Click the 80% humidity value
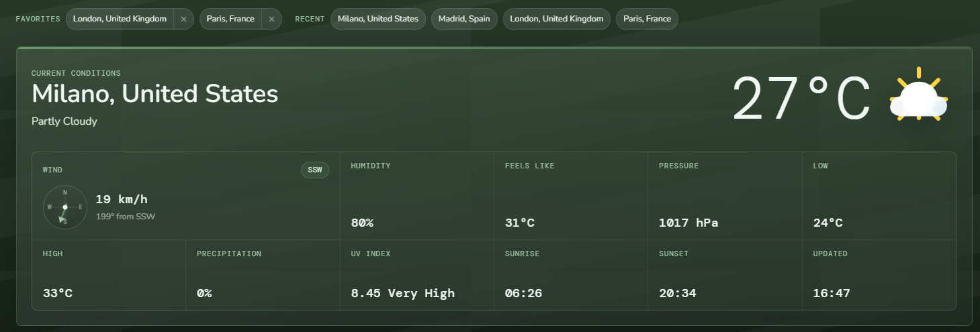Image resolution: width=980 pixels, height=332 pixels. (362, 223)
